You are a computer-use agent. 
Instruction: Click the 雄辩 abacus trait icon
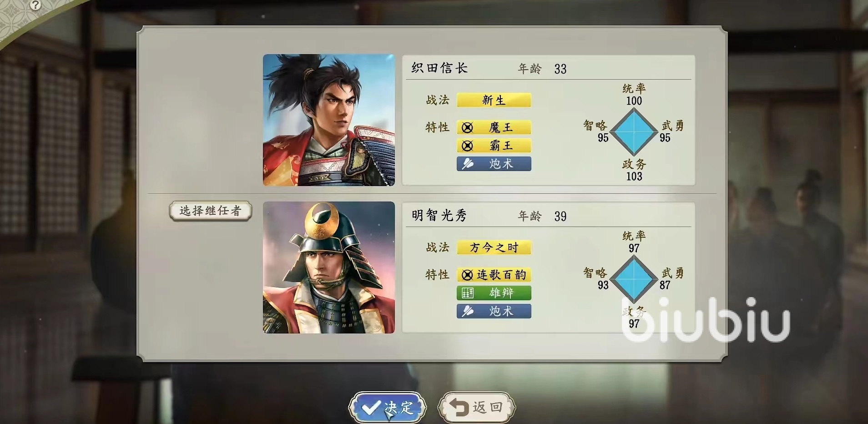[467, 293]
